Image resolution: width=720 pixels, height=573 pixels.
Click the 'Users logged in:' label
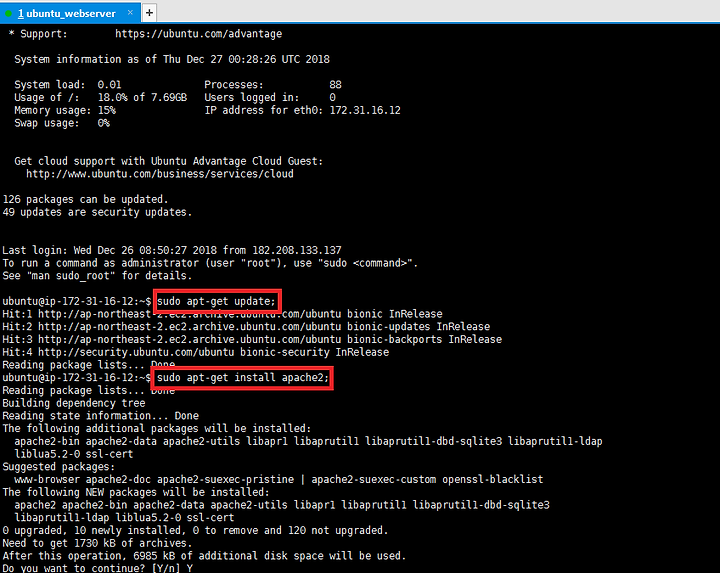pos(252,97)
